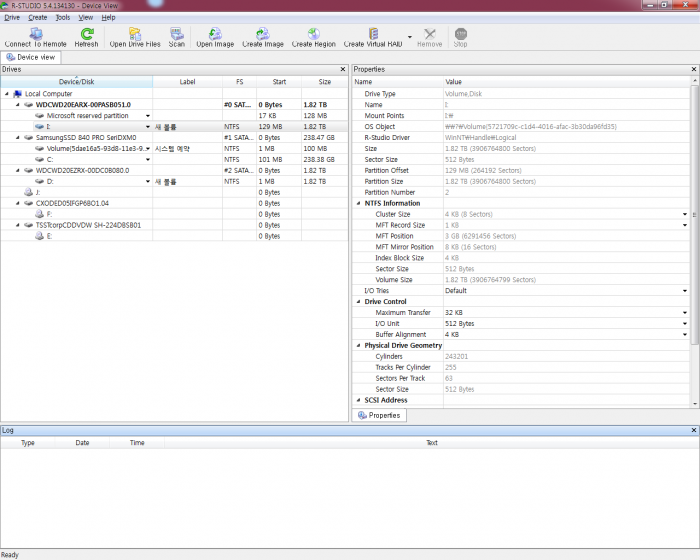700x560 pixels.
Task: Sort drives by Device/Disk column
Action: point(76,82)
